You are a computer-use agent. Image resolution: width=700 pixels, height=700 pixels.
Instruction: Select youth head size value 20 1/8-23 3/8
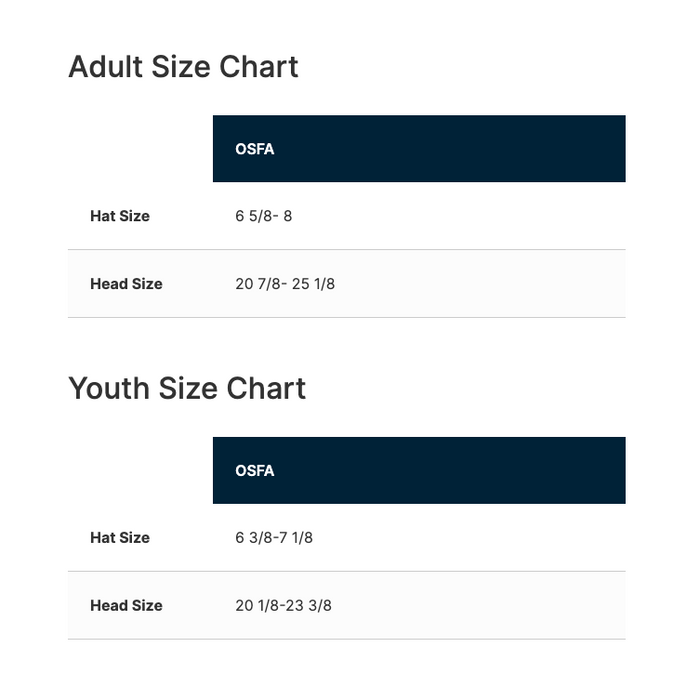(283, 606)
